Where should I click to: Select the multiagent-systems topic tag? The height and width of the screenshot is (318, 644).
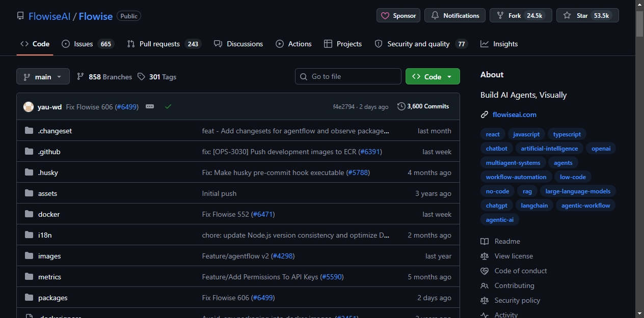513,163
